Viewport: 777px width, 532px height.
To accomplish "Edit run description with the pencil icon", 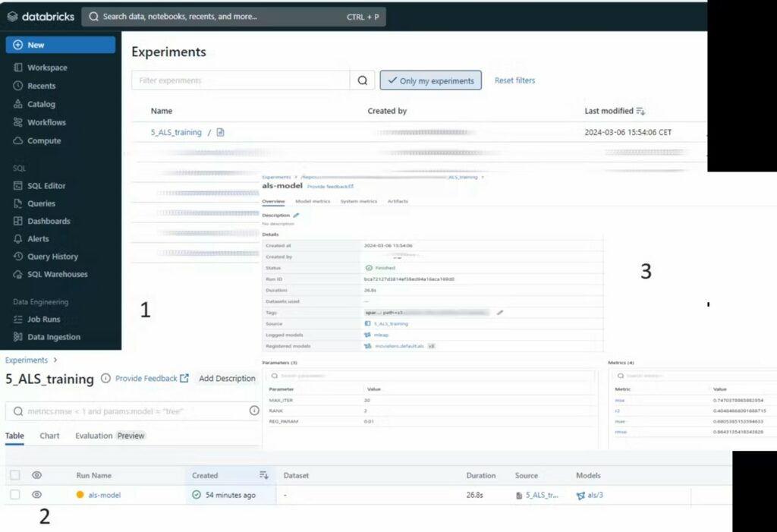I will [296, 216].
